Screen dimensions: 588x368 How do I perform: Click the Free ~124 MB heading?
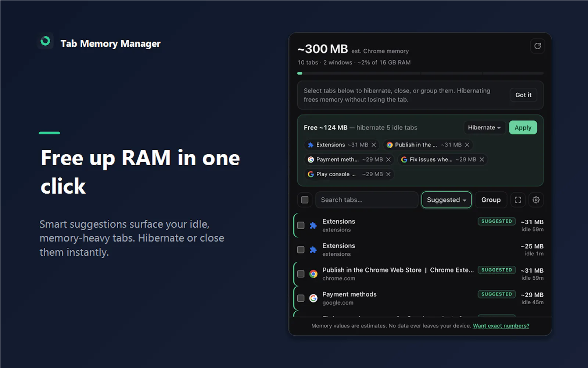(x=326, y=128)
